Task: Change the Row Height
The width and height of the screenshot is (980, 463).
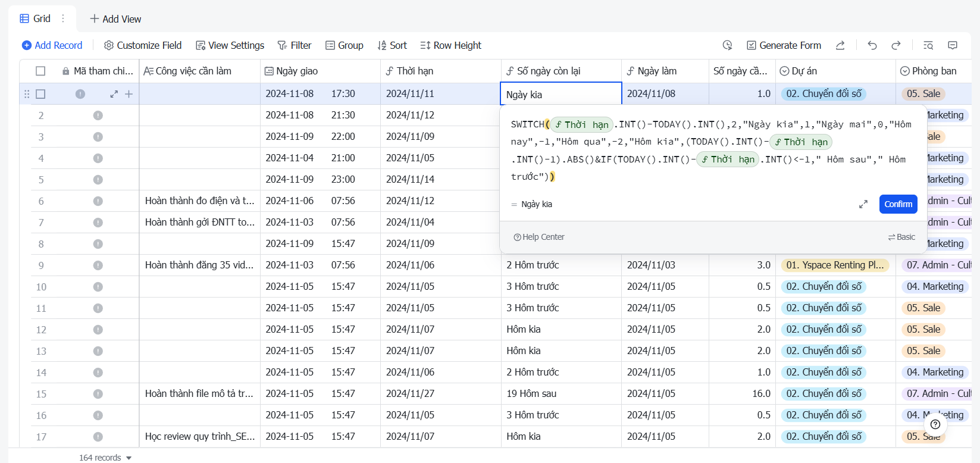Action: click(x=450, y=45)
